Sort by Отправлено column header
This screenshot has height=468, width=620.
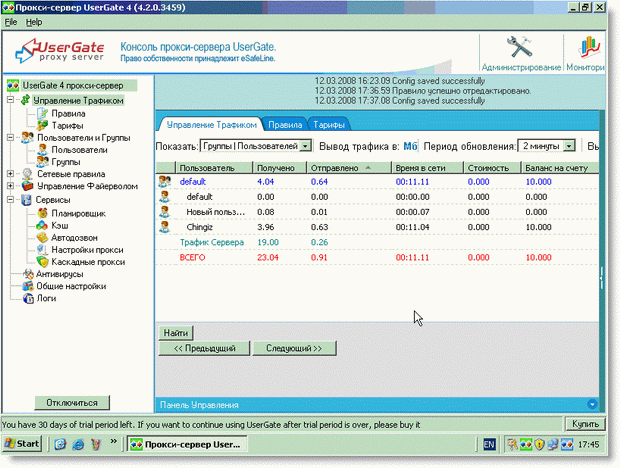[x=349, y=168]
